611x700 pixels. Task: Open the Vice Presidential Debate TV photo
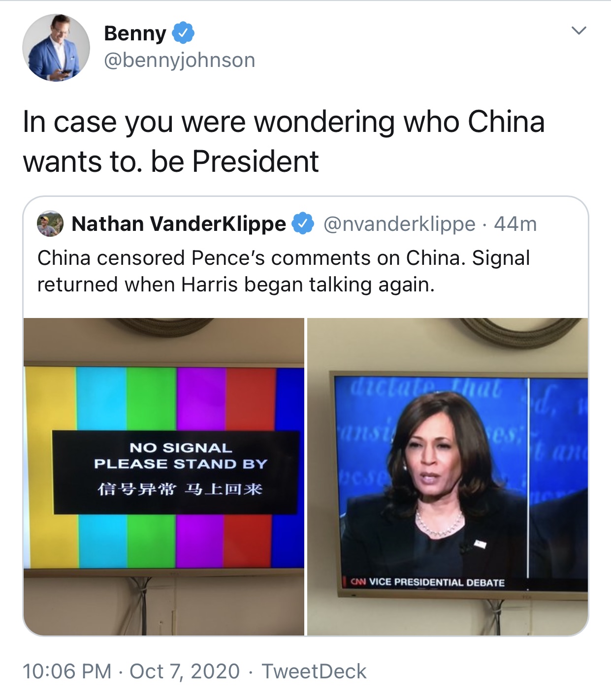click(x=448, y=477)
